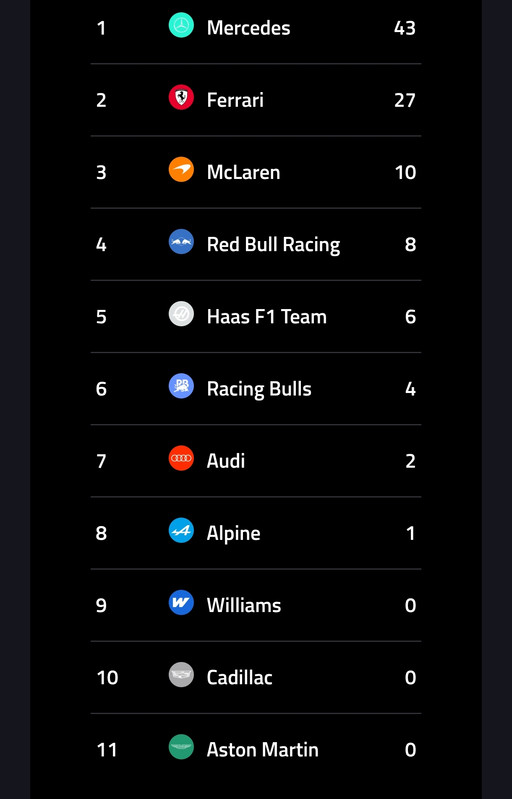Click the green Aston Martin wings logo
Image resolution: width=512 pixels, height=799 pixels.
[x=181, y=747]
